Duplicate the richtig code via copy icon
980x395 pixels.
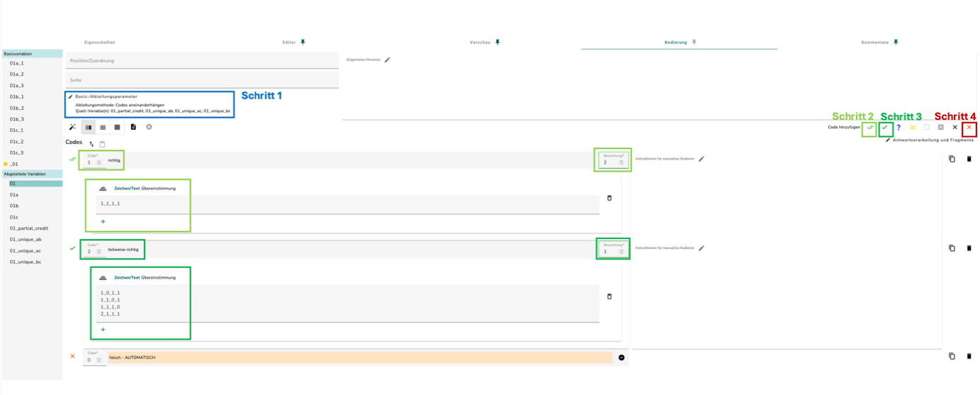[952, 159]
